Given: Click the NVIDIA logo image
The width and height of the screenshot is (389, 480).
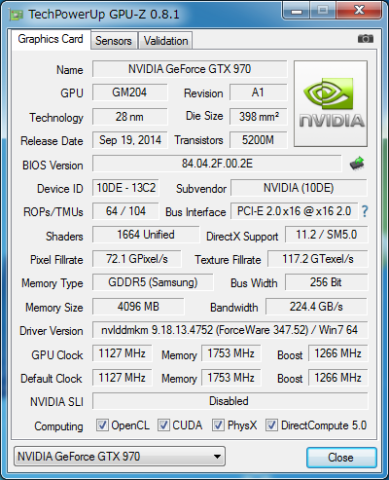Looking at the screenshot, I should (331, 103).
